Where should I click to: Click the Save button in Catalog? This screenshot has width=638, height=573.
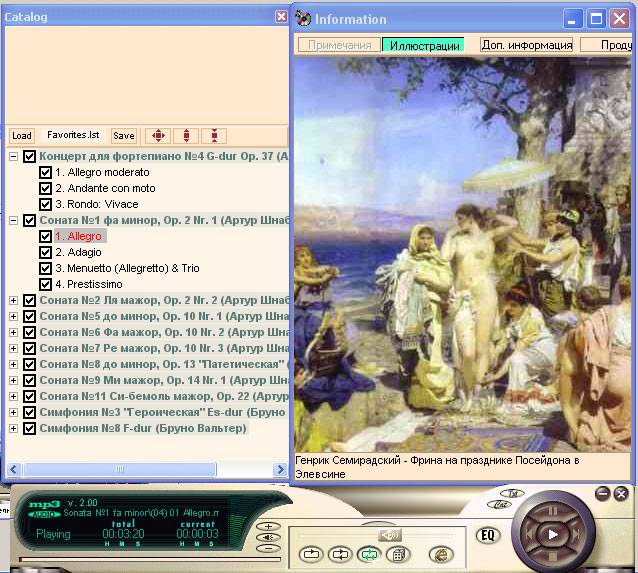pos(124,136)
